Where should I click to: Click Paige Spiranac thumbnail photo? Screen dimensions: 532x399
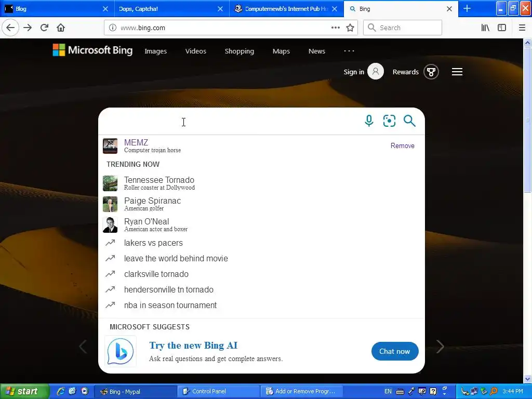click(x=110, y=204)
